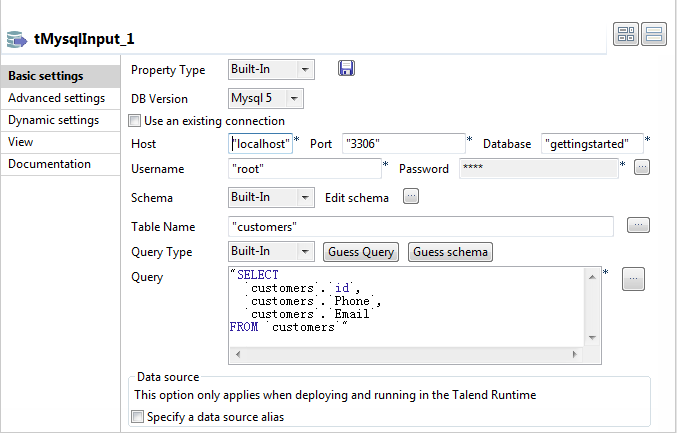Switch to Advanced settings tab
Viewport: 677px width, 433px height.
(56, 98)
